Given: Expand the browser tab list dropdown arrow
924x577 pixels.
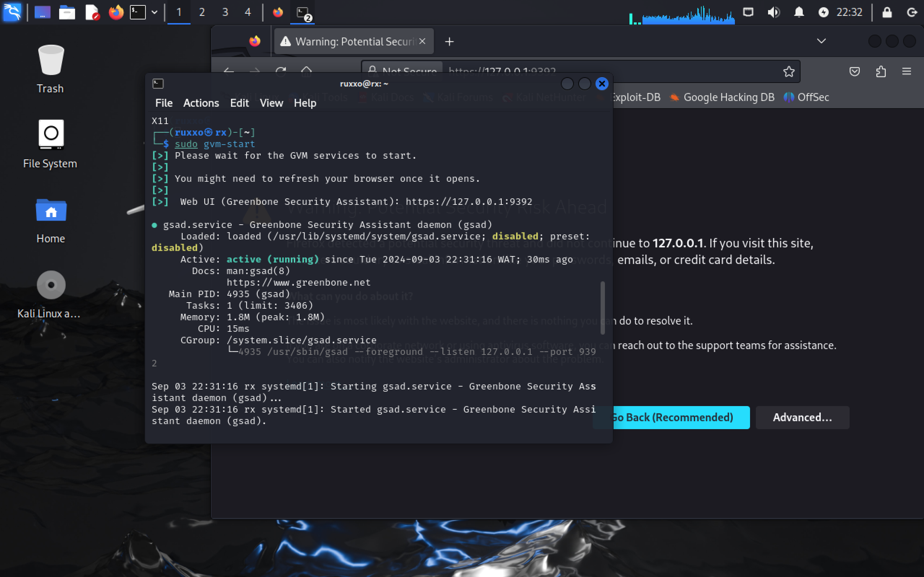Looking at the screenshot, I should click(x=821, y=41).
